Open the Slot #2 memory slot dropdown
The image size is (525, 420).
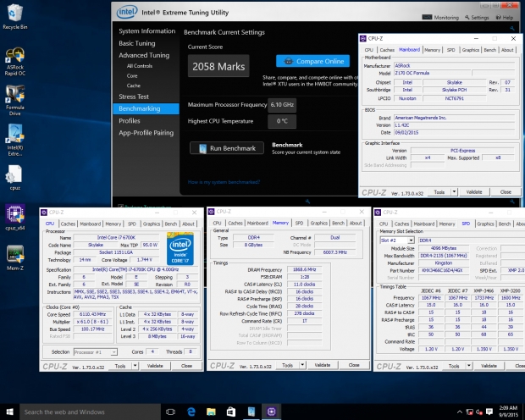[x=397, y=240]
